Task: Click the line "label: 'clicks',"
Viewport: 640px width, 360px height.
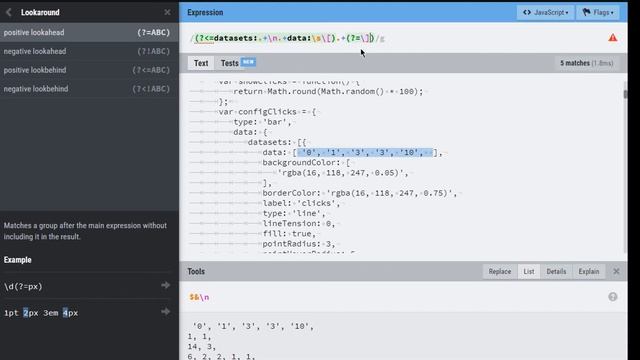Action: point(301,203)
